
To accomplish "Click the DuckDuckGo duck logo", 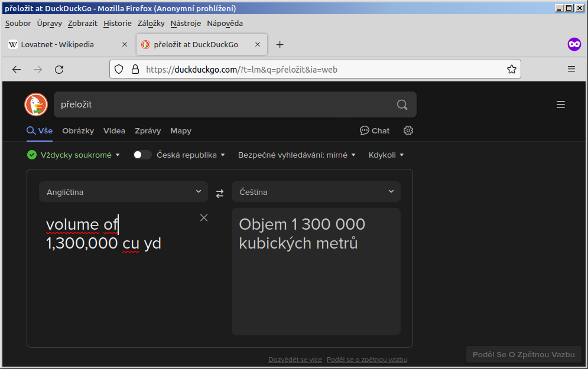I will click(x=36, y=105).
